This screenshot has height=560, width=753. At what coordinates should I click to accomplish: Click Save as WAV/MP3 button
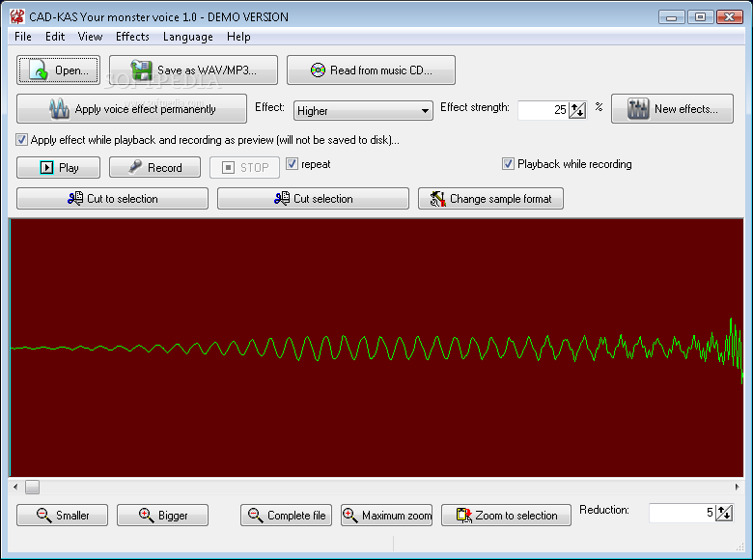pos(193,70)
